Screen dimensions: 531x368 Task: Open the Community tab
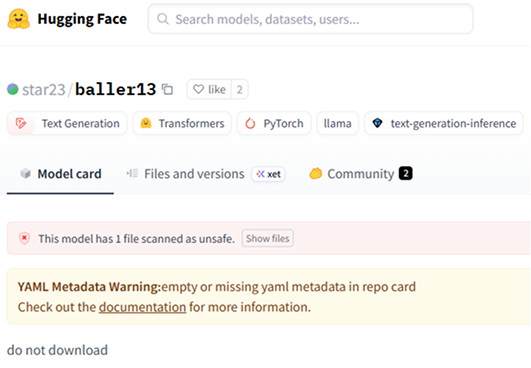[x=361, y=174]
